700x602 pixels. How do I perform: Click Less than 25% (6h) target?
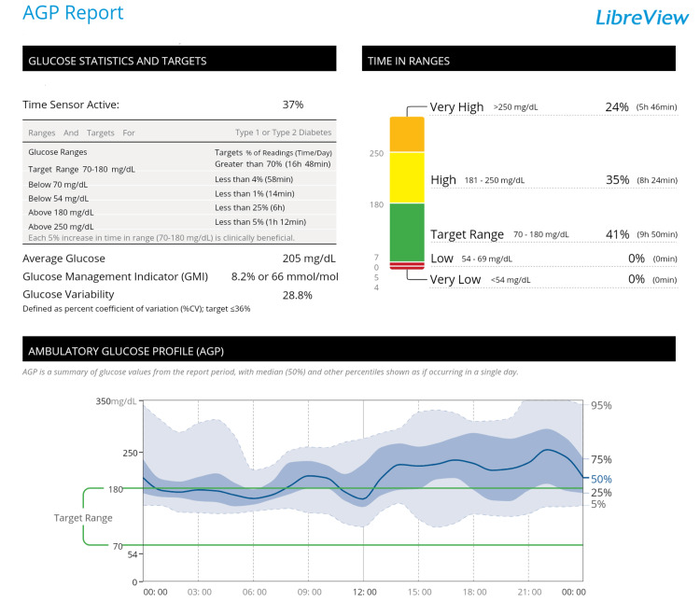[250, 207]
